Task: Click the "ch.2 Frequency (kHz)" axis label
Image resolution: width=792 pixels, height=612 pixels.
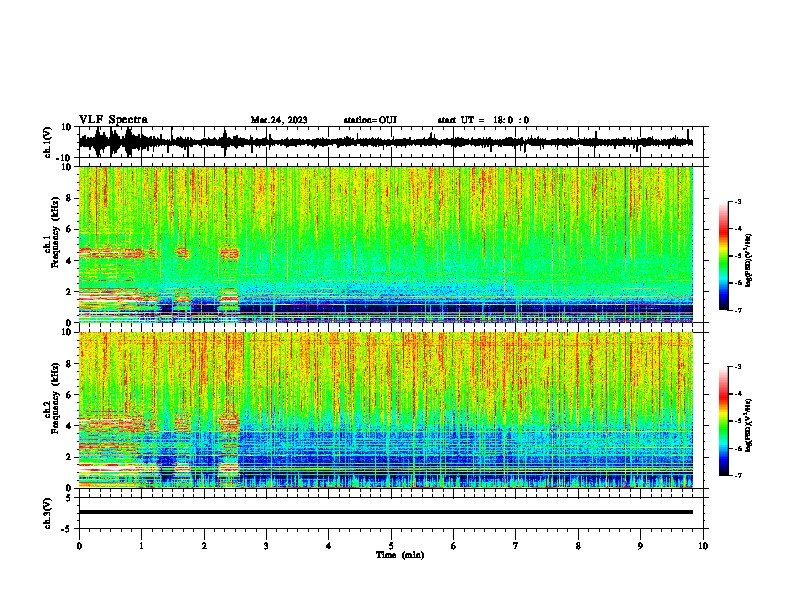Action: tap(51, 398)
